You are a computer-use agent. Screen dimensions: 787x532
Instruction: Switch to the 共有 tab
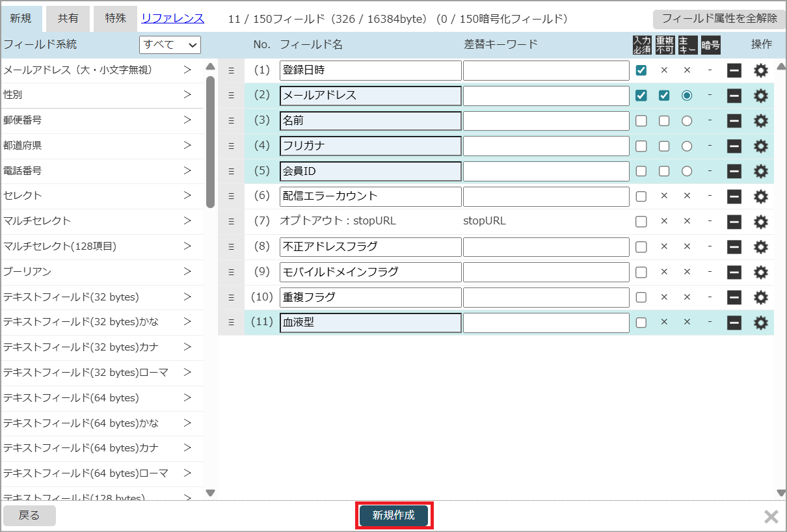click(68, 19)
